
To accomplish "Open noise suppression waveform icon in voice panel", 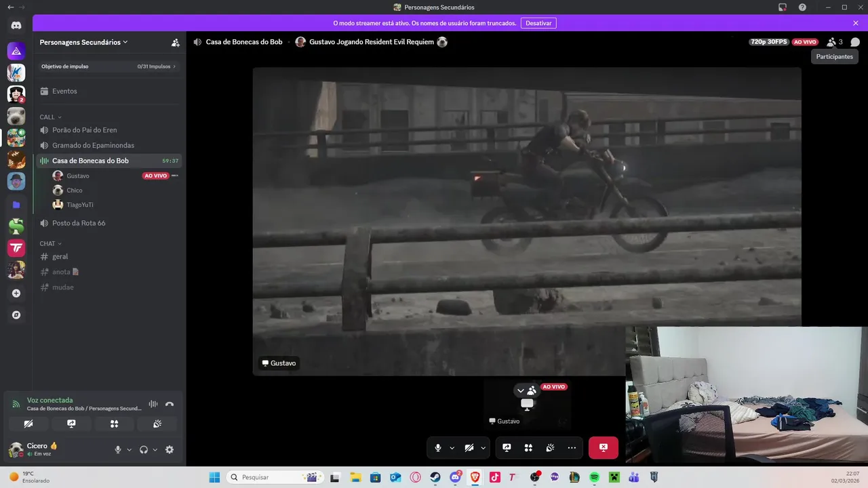I will (x=153, y=404).
